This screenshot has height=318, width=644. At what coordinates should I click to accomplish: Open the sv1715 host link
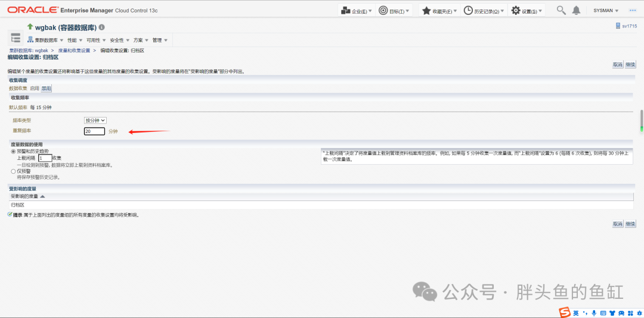(629, 26)
